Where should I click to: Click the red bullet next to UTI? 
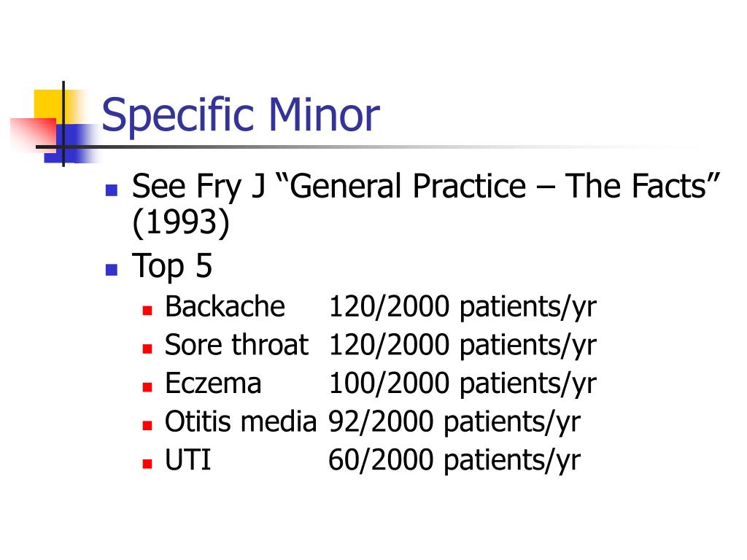tap(147, 464)
